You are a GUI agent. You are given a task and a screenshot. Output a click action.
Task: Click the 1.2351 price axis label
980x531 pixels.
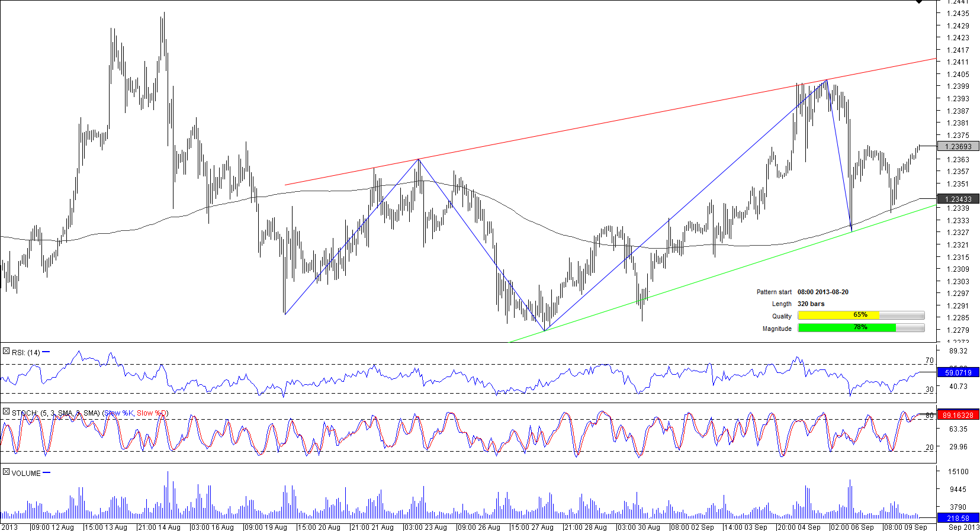coord(957,184)
